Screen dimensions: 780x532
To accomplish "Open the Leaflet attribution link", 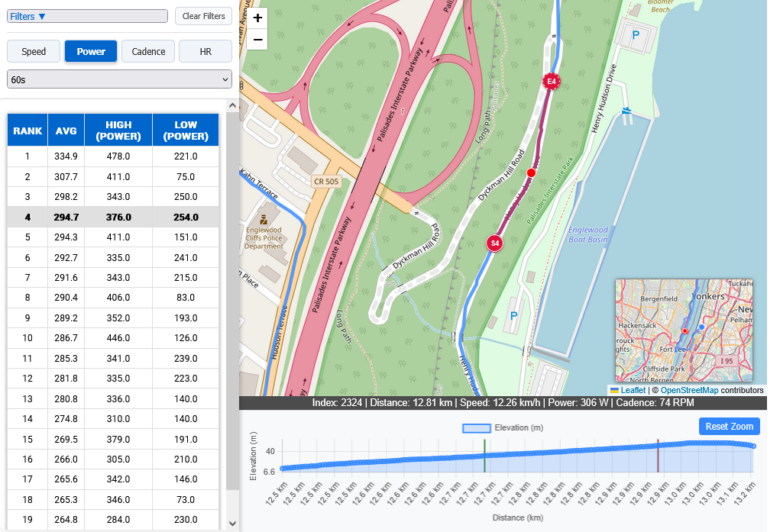I will point(633,390).
